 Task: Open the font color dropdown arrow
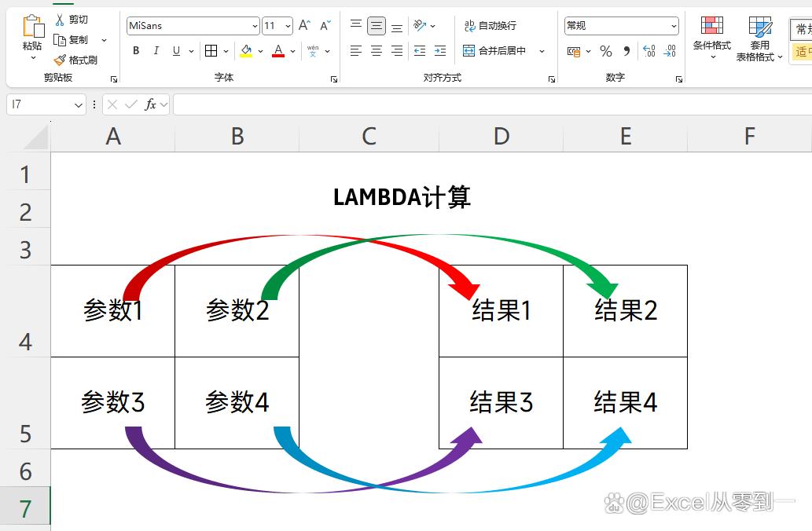[x=292, y=51]
